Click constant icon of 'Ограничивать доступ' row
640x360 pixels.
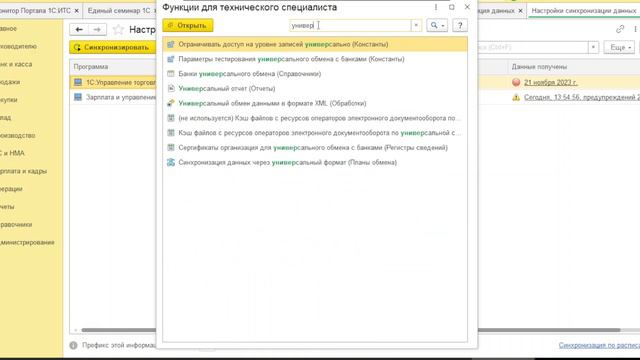(171, 44)
